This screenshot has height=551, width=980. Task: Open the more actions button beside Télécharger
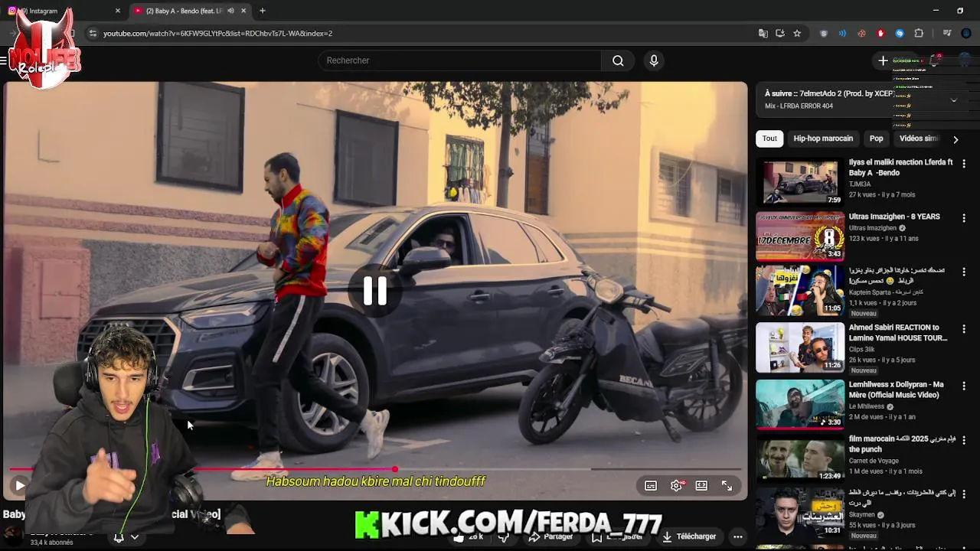pos(737,537)
